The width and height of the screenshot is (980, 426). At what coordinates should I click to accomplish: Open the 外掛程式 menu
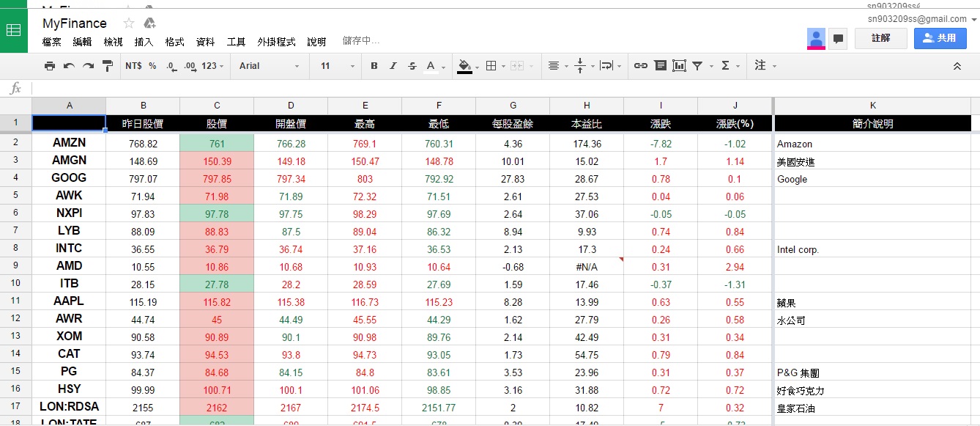tap(277, 42)
